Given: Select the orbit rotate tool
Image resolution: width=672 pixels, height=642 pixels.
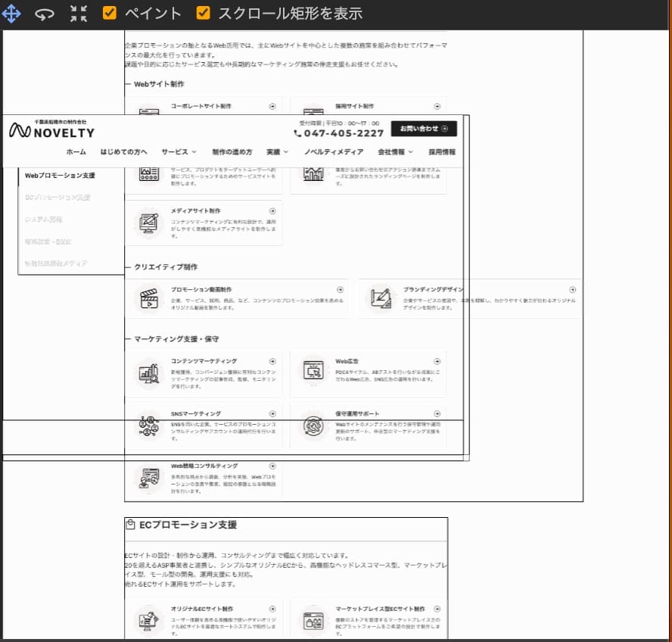Looking at the screenshot, I should [45, 14].
